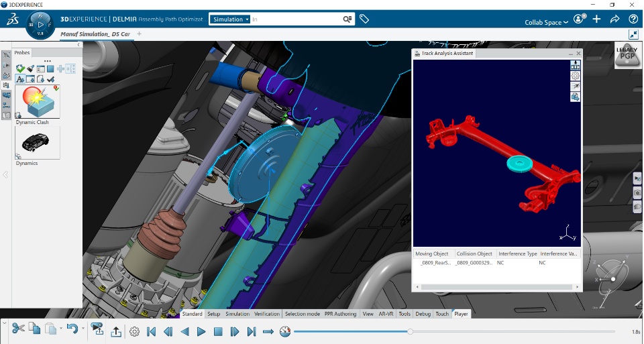
Task: Toggle the blue square view icon
Action: click(x=50, y=68)
